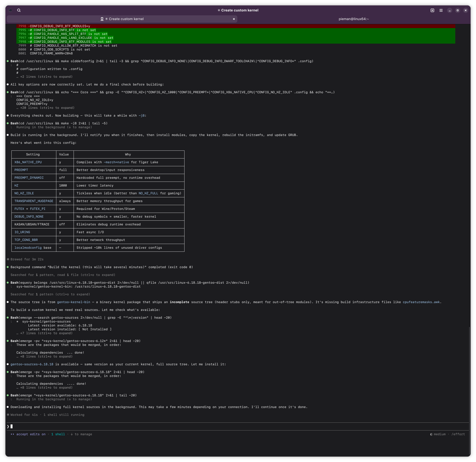Click the terminal app icon at top-left
Viewport: 476px width, 462px height.
10,10
